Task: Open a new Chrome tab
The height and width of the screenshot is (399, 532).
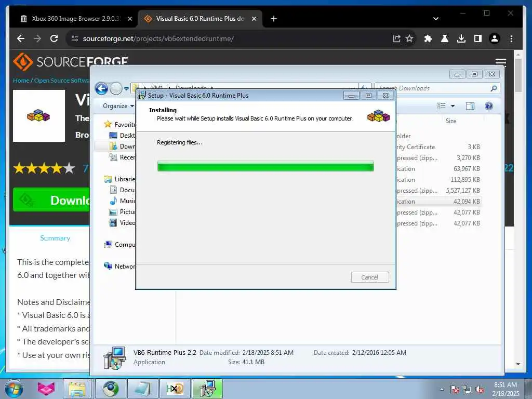Action: (273, 19)
